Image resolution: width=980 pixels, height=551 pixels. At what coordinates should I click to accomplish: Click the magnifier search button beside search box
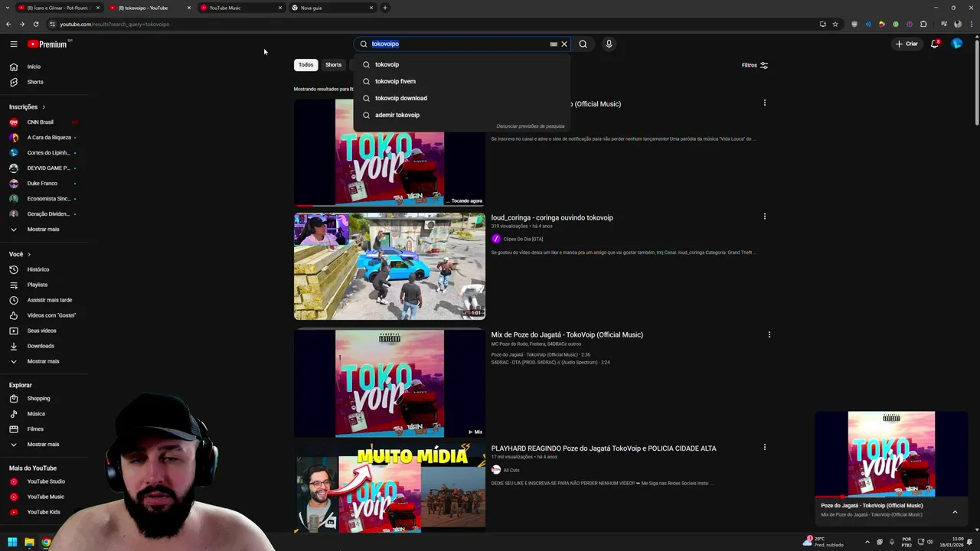click(x=583, y=44)
